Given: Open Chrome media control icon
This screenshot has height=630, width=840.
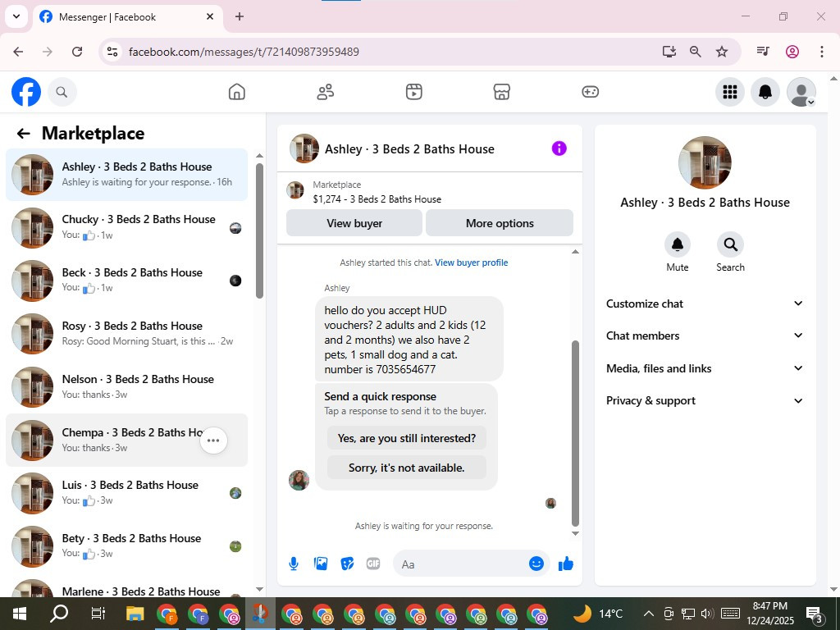Looking at the screenshot, I should [762, 52].
